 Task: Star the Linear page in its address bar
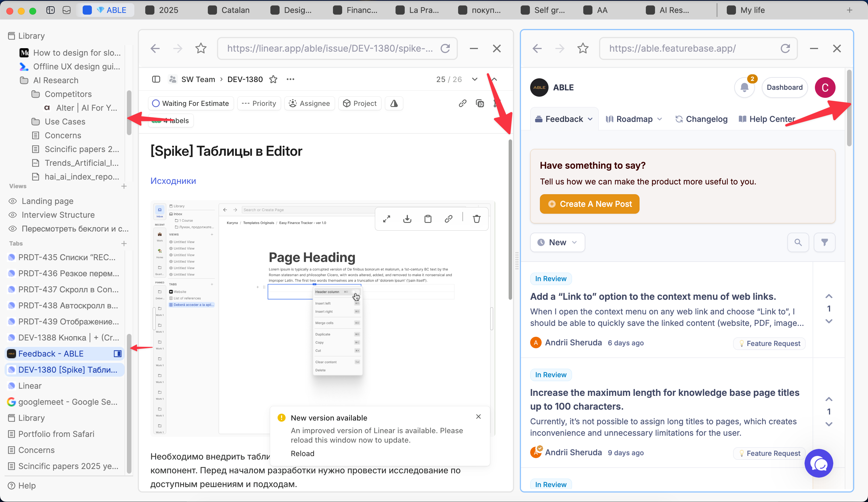(x=201, y=48)
